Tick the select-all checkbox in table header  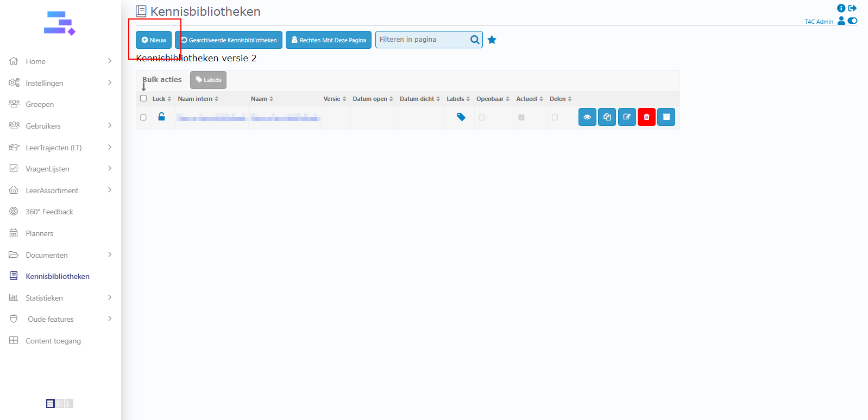pyautogui.click(x=143, y=98)
